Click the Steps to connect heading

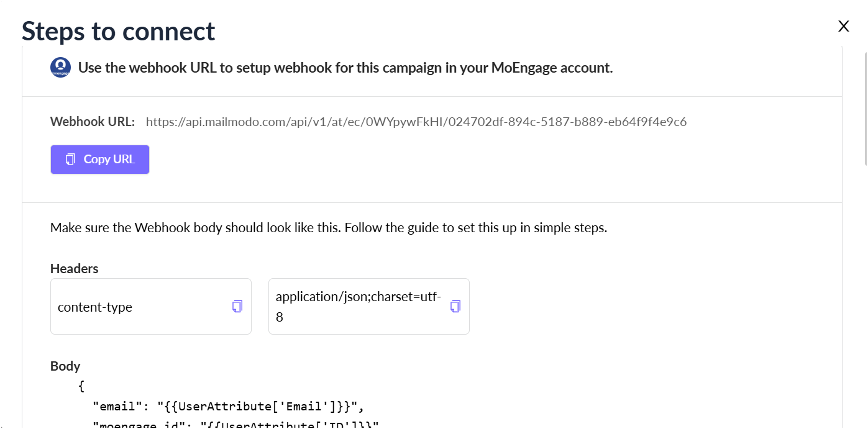click(x=119, y=31)
